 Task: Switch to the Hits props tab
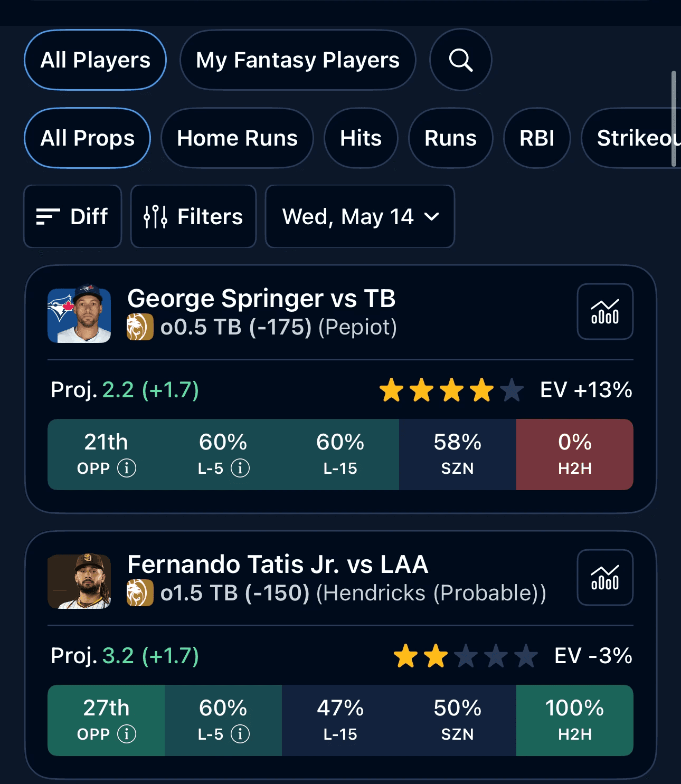(361, 138)
